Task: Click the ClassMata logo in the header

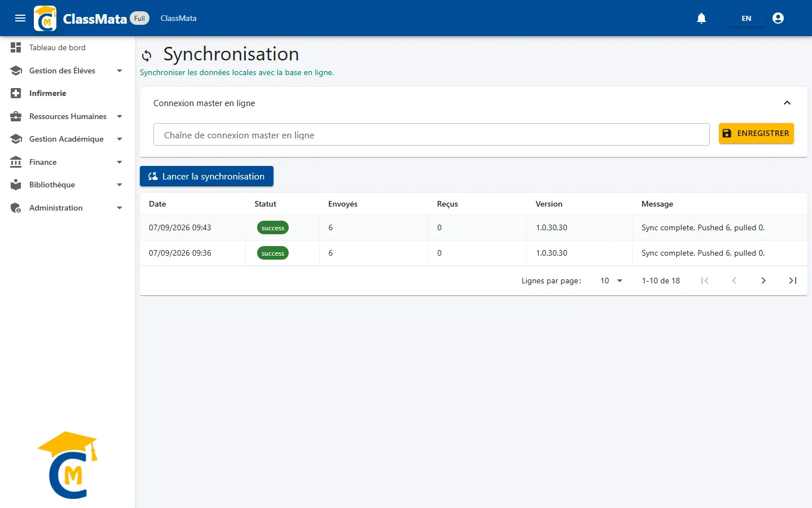Action: [45, 18]
